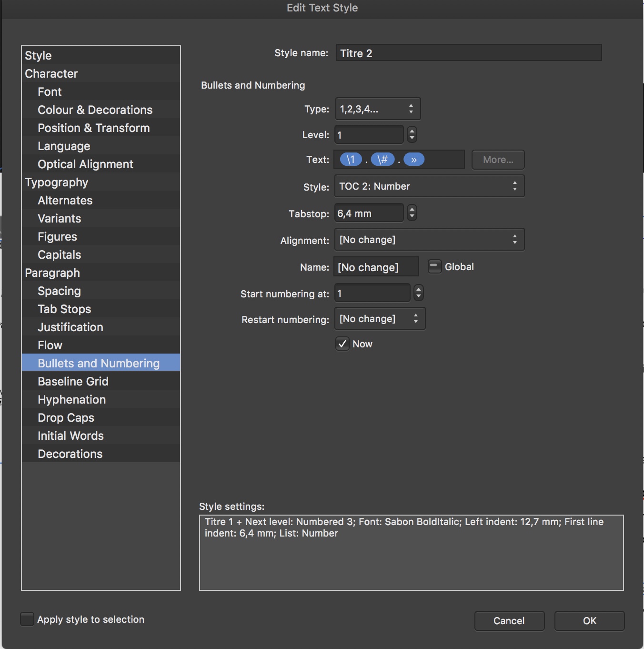Click the Tabstop value field
The width and height of the screenshot is (644, 649).
tap(370, 213)
